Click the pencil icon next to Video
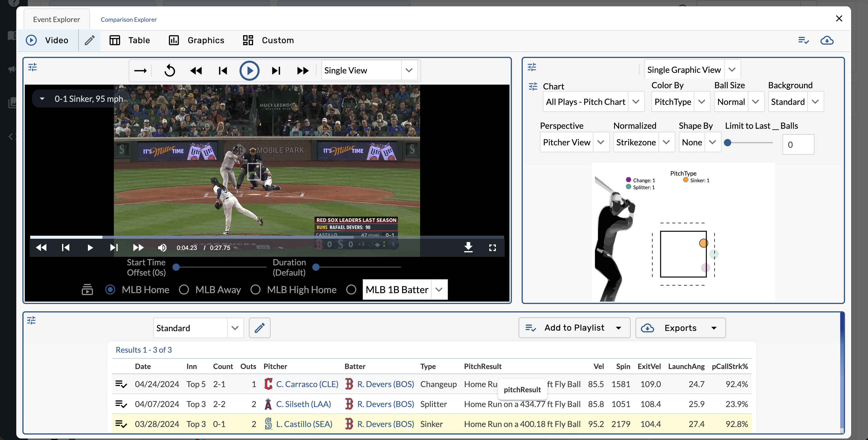 89,40
